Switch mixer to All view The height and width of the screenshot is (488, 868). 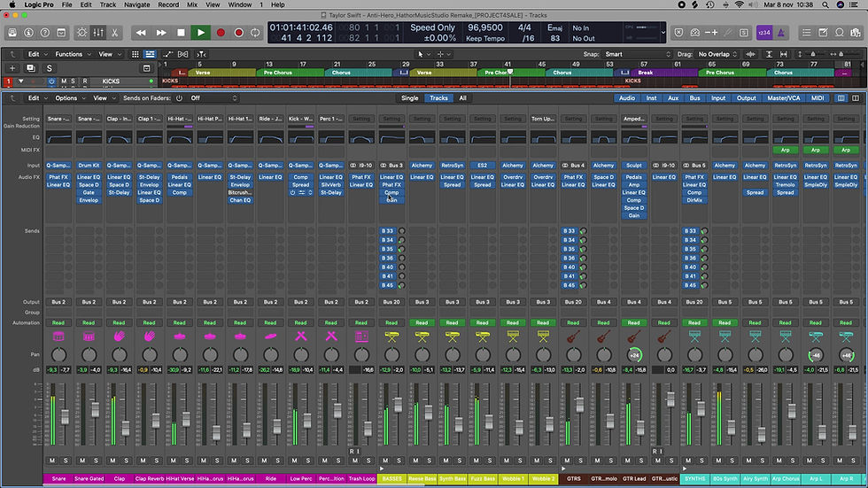462,98
